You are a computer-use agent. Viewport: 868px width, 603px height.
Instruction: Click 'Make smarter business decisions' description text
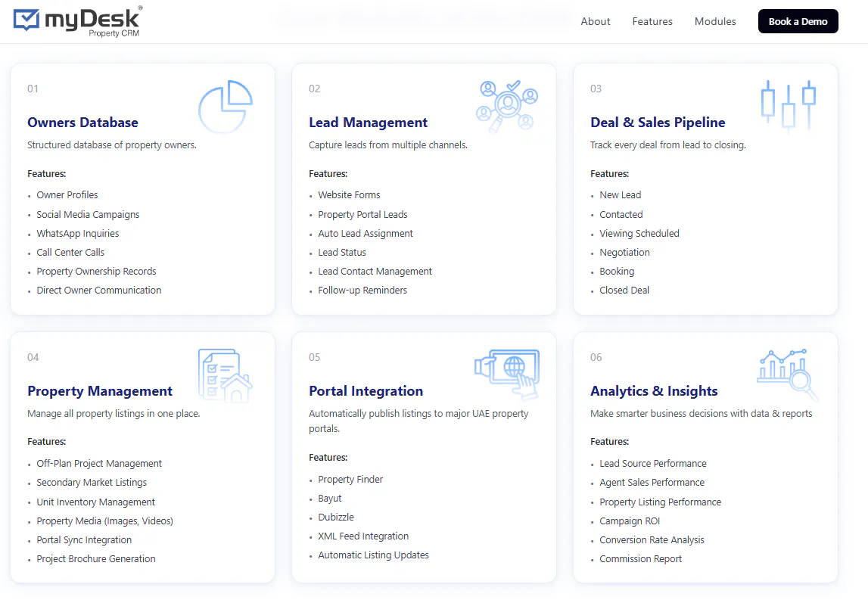[702, 414]
